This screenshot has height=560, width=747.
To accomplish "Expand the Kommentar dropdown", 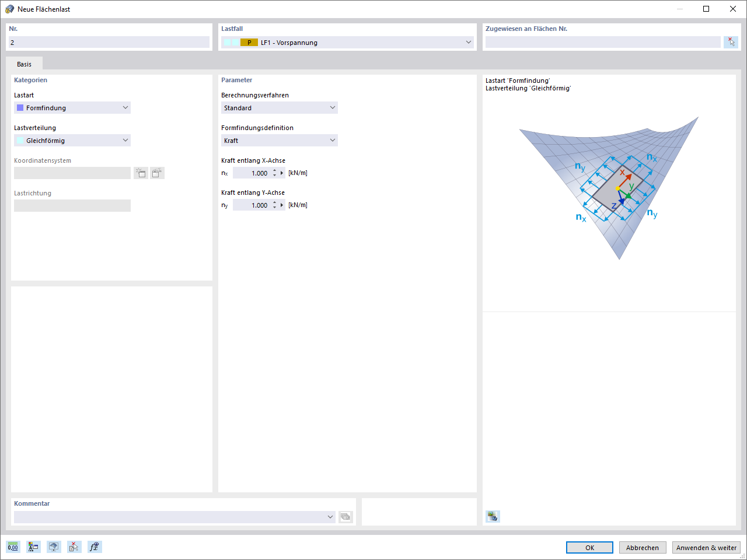I will click(x=330, y=517).
